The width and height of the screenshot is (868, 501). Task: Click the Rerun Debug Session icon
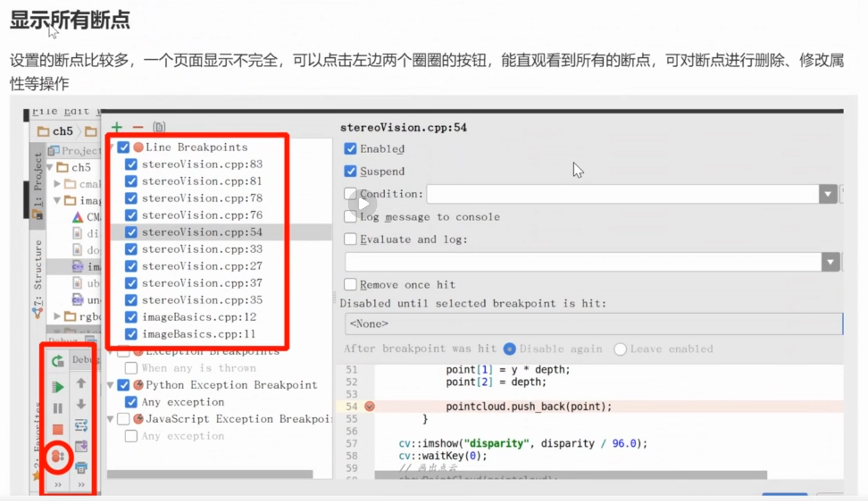(x=57, y=360)
